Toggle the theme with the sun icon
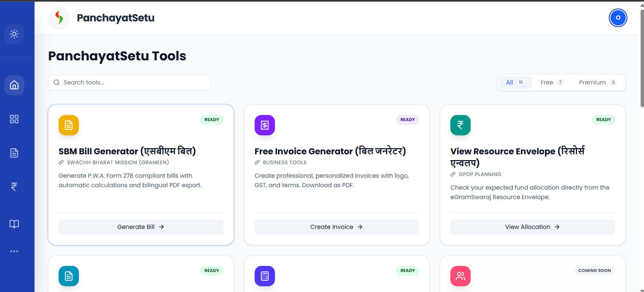Screen dimensions: 644x292 (14, 34)
